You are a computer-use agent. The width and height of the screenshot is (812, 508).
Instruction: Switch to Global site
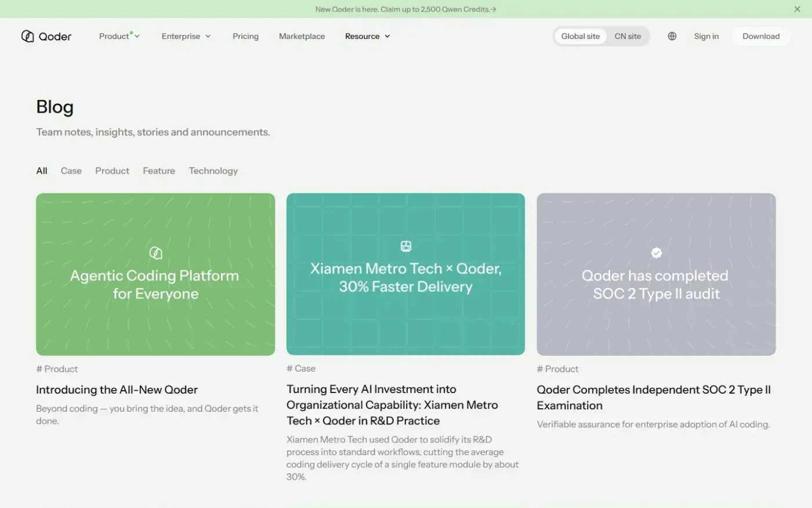[x=580, y=36]
